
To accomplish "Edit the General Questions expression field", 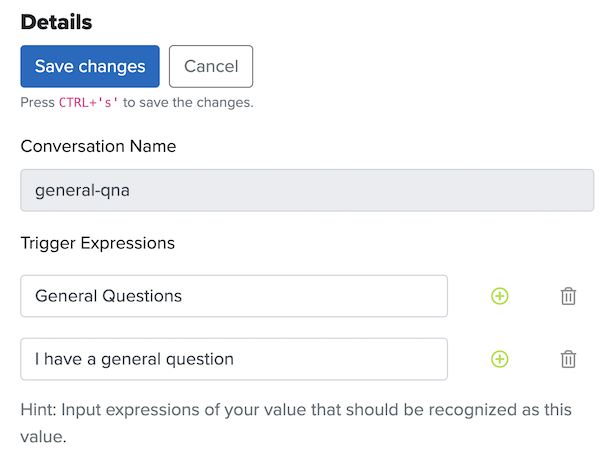I will (x=233, y=296).
